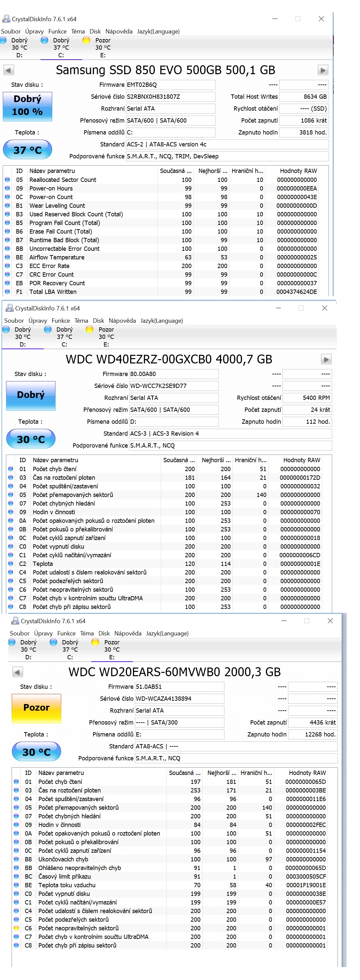Open Jazyk(Language) menu in the bottom window
The width and height of the screenshot is (360, 980).
167,633
